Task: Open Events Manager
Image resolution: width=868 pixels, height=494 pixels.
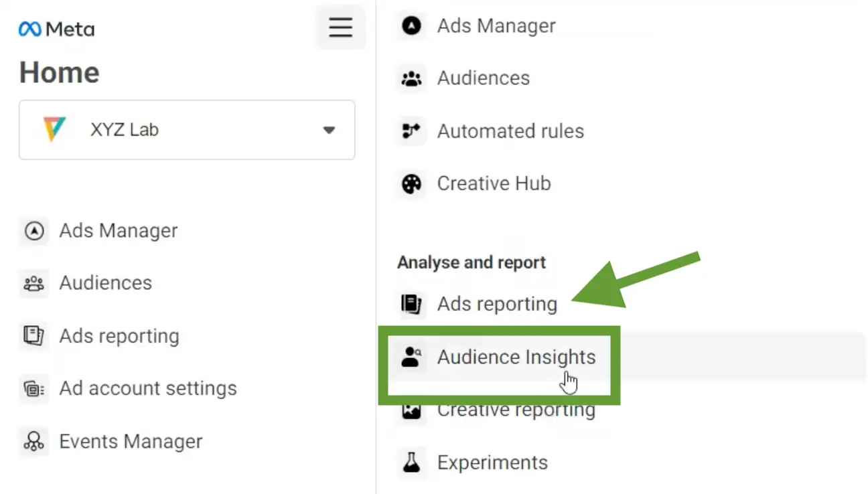Action: pyautogui.click(x=131, y=442)
